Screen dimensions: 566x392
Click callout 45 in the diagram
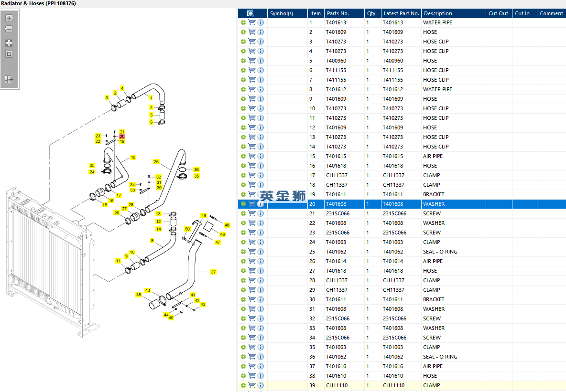coord(171,318)
